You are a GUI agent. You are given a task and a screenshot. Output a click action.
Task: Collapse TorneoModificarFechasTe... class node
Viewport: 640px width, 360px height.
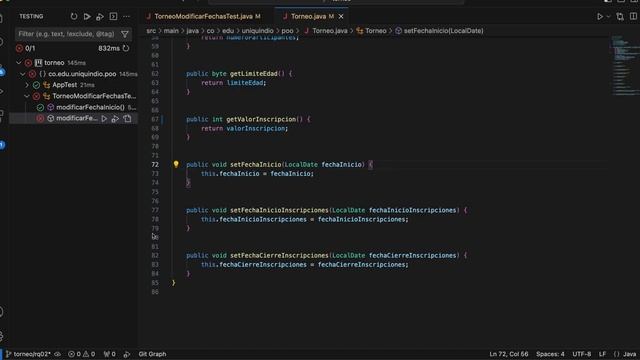click(27, 96)
